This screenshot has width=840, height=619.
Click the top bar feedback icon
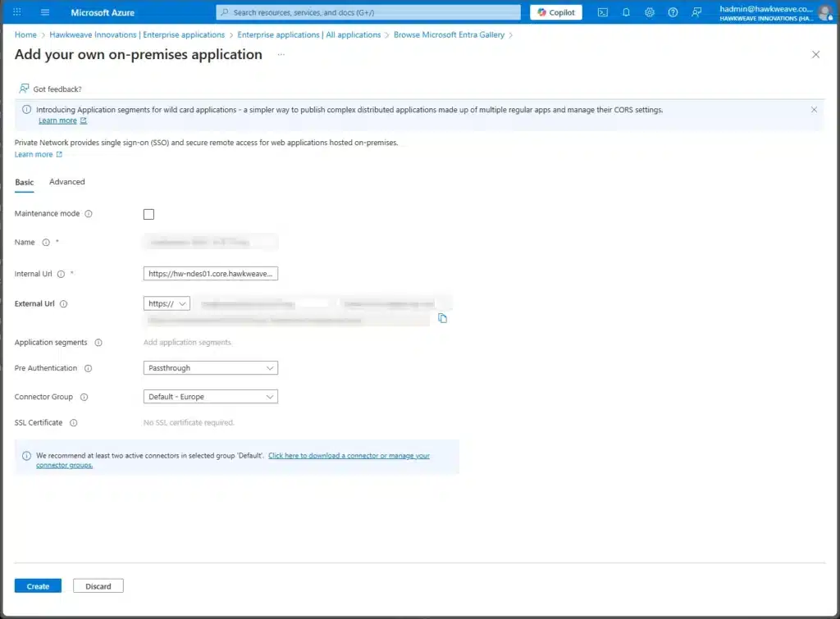click(696, 12)
